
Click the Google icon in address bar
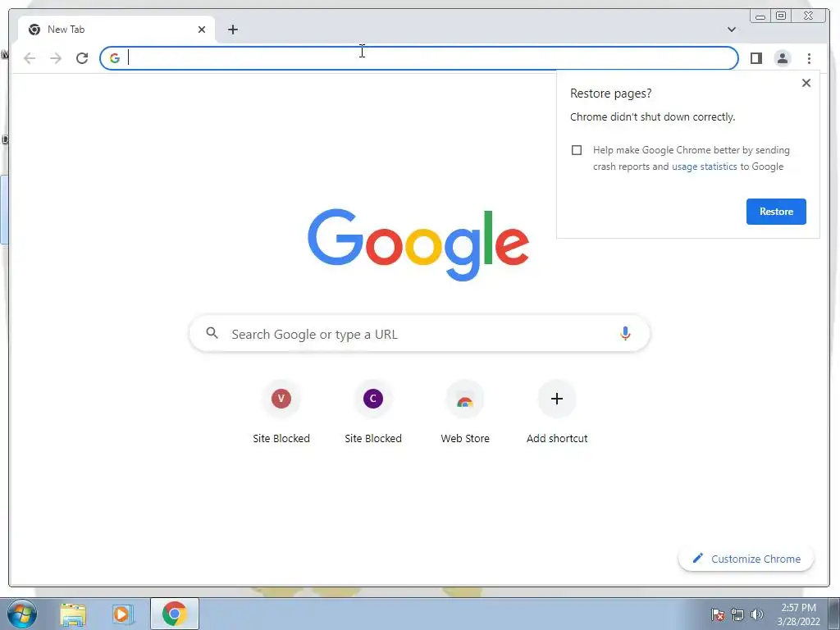115,58
